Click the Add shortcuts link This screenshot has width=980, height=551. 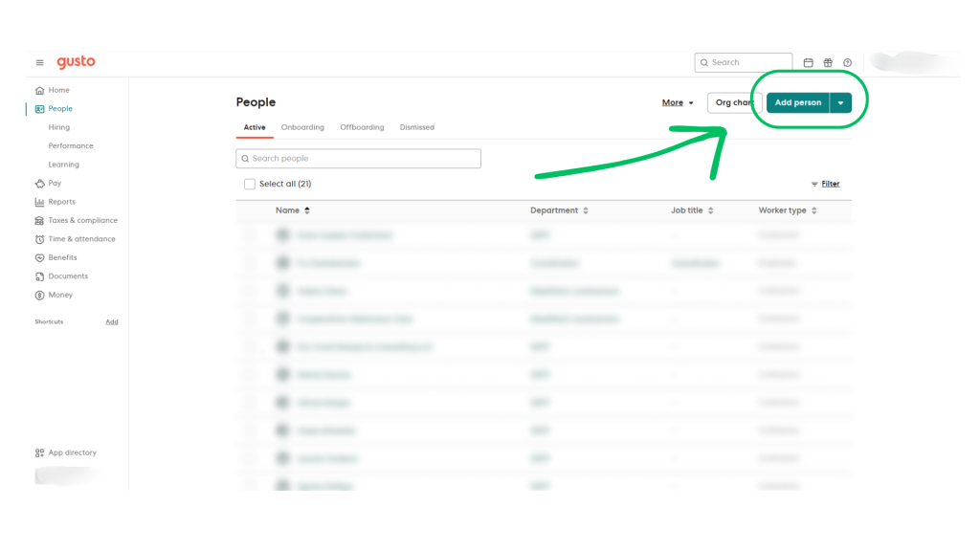coord(112,322)
